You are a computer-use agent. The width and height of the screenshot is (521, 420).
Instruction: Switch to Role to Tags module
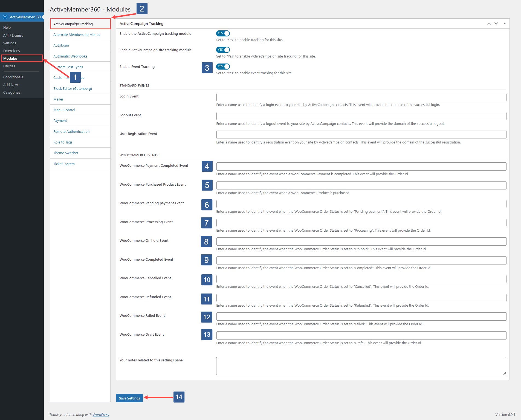[x=63, y=142]
